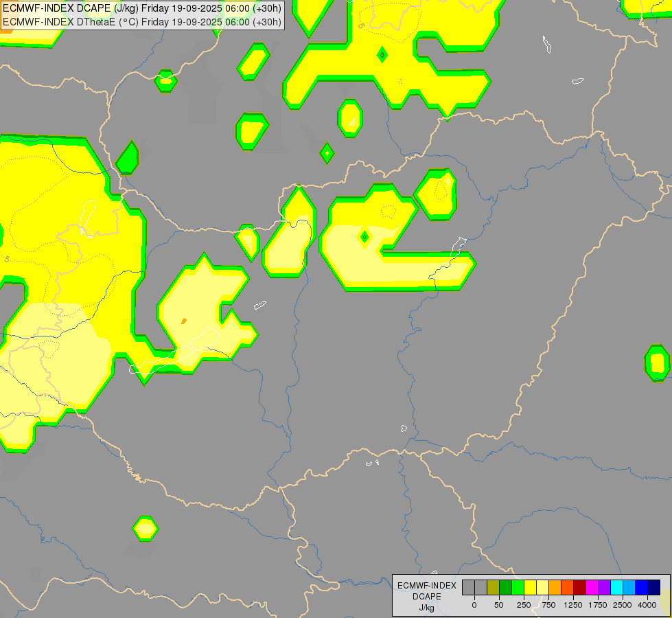This screenshot has width=672, height=618.
Task: Click the DCAPE label in legend
Action: pyautogui.click(x=427, y=597)
